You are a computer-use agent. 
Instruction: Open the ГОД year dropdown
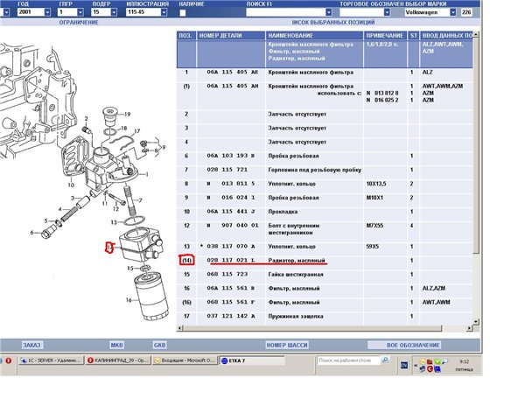47,12
